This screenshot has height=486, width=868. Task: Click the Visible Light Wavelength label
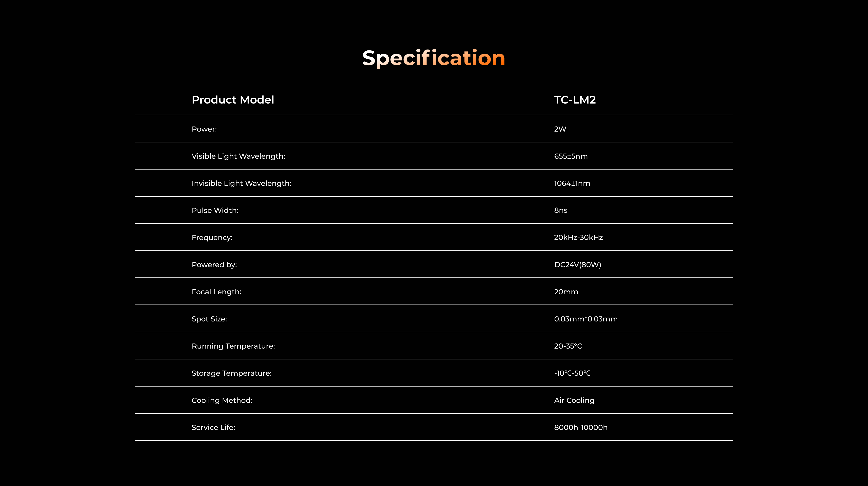point(238,156)
